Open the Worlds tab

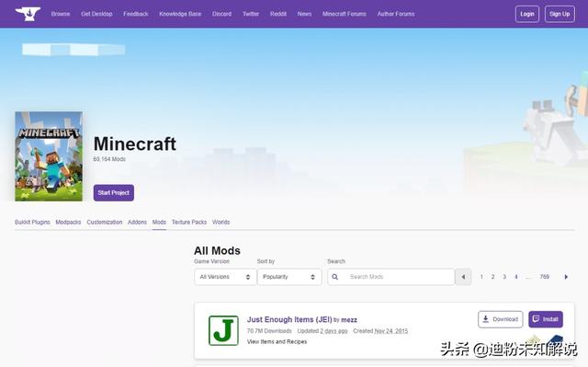tap(220, 223)
